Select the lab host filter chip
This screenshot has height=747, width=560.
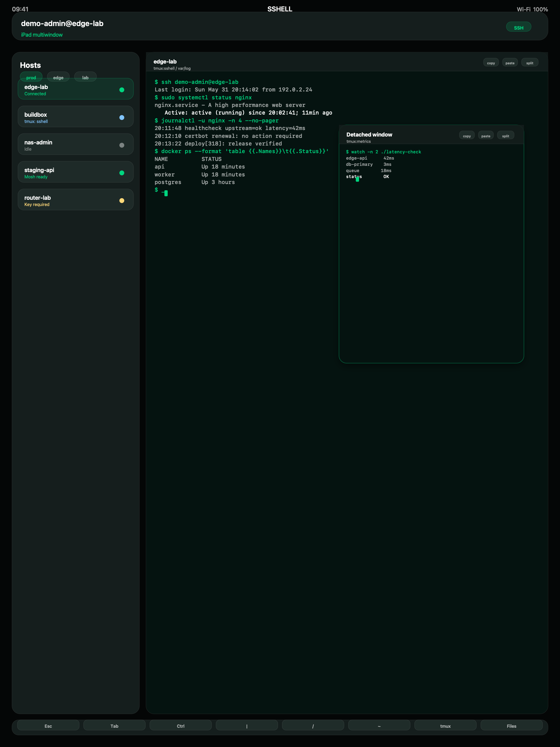[x=85, y=77]
